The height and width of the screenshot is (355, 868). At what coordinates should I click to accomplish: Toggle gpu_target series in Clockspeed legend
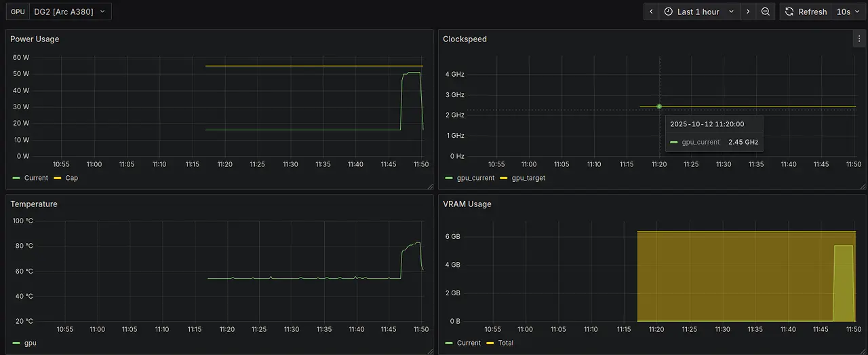528,178
